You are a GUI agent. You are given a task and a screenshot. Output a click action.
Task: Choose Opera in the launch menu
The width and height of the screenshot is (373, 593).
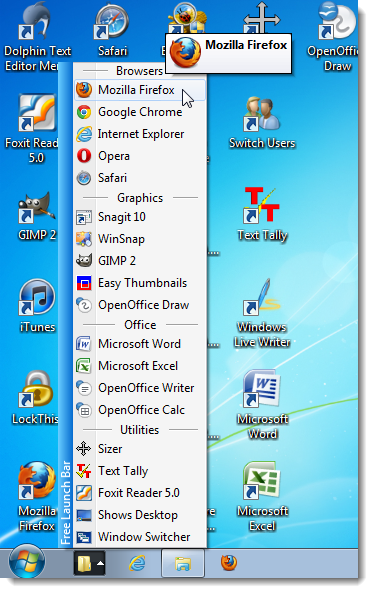coord(140,156)
